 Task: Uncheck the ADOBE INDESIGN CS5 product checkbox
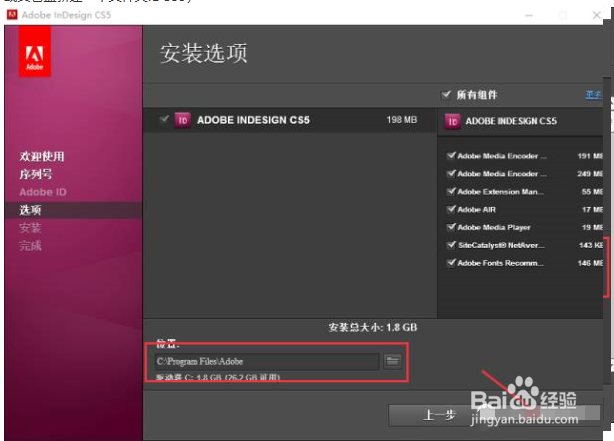pyautogui.click(x=164, y=119)
